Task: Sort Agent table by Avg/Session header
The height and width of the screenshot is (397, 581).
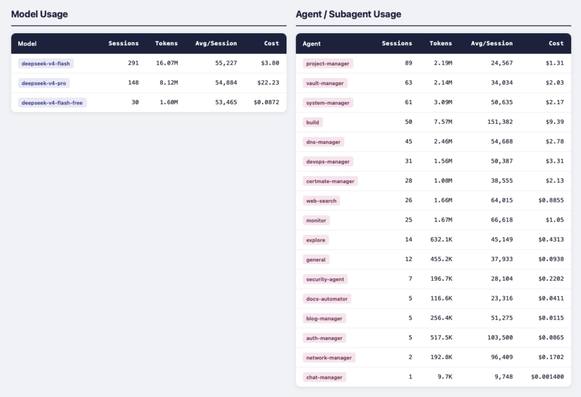Action: tap(492, 43)
